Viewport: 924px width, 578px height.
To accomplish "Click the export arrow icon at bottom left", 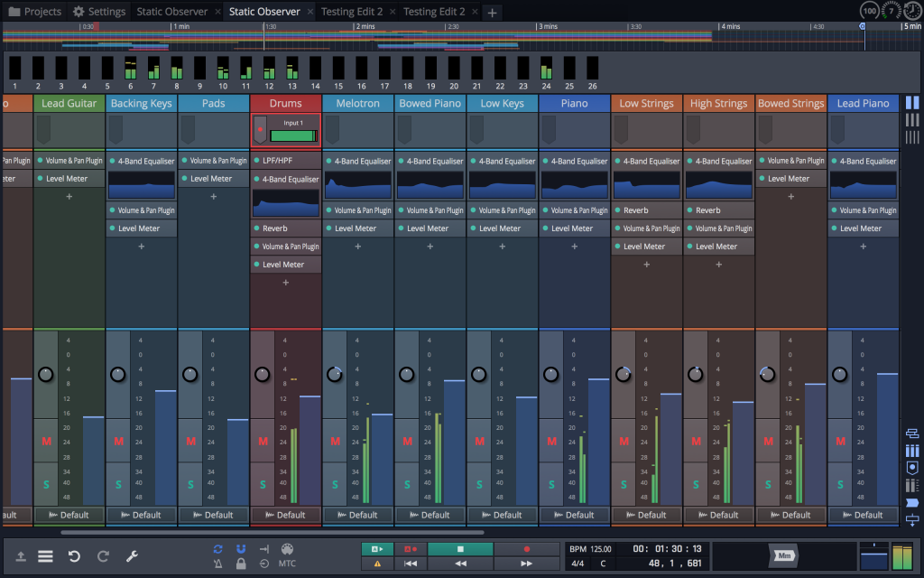I will pos(19,555).
